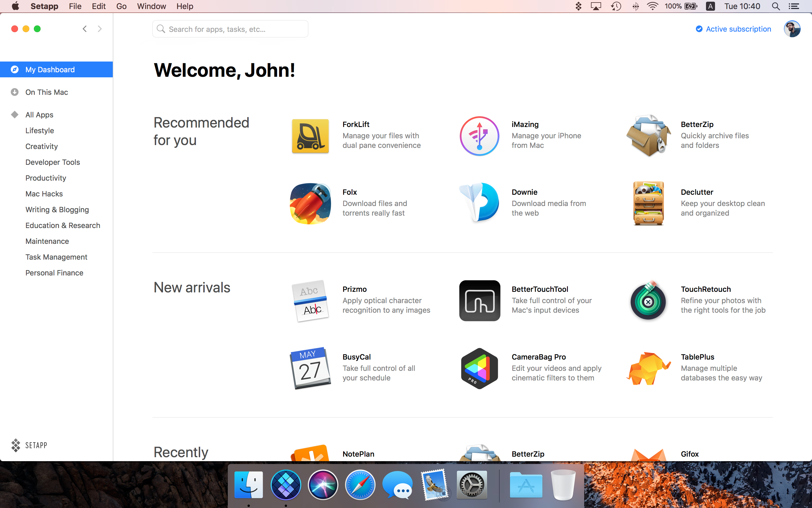Image resolution: width=812 pixels, height=508 pixels.
Task: Click the TablePlus title text
Action: coord(697,357)
